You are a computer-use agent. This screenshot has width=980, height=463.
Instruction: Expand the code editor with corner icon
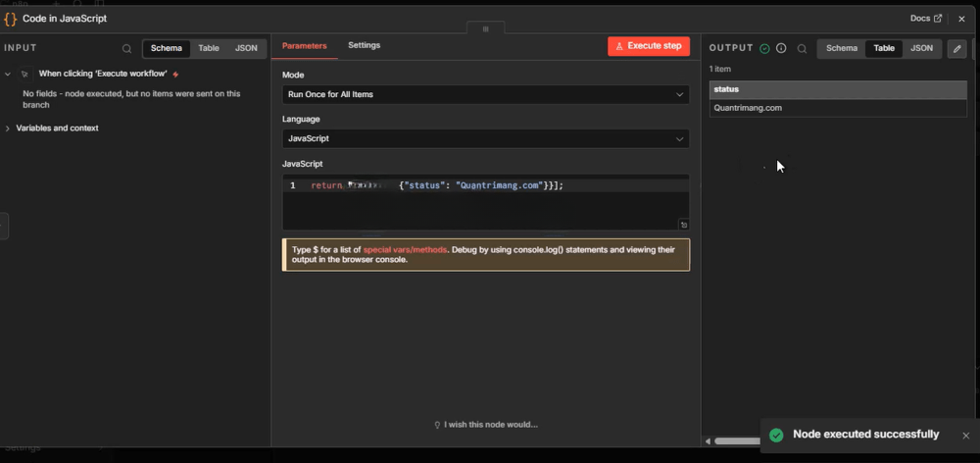click(684, 225)
